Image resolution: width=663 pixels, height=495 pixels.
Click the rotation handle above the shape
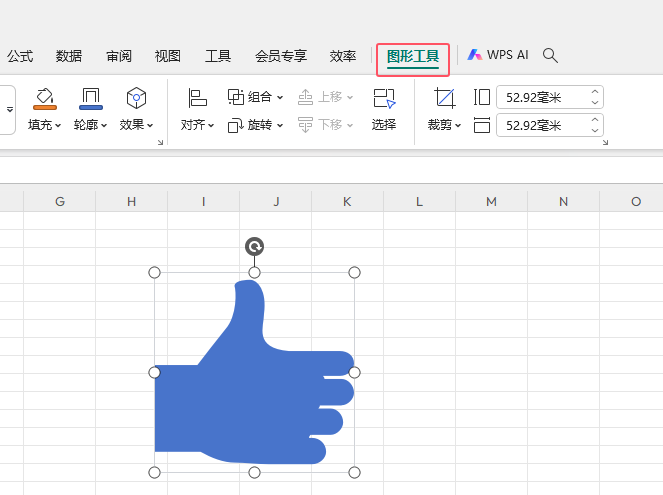254,246
